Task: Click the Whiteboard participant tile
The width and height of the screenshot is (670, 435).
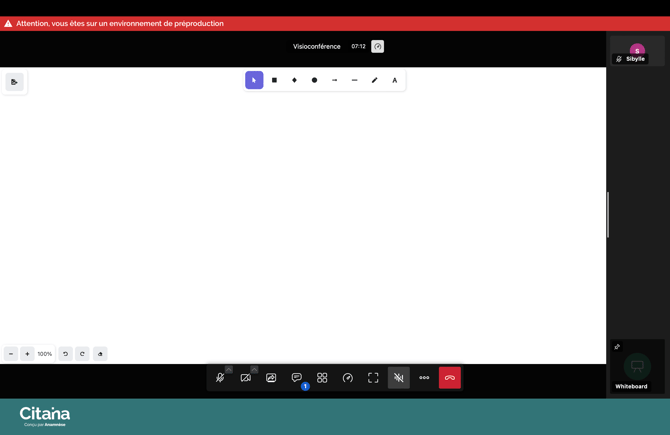Action: 637,367
